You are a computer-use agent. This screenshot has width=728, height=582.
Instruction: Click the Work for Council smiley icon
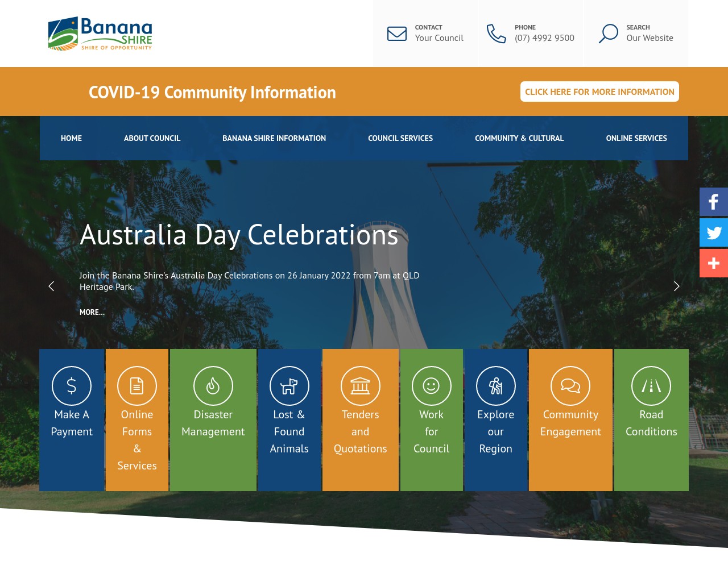tap(431, 385)
